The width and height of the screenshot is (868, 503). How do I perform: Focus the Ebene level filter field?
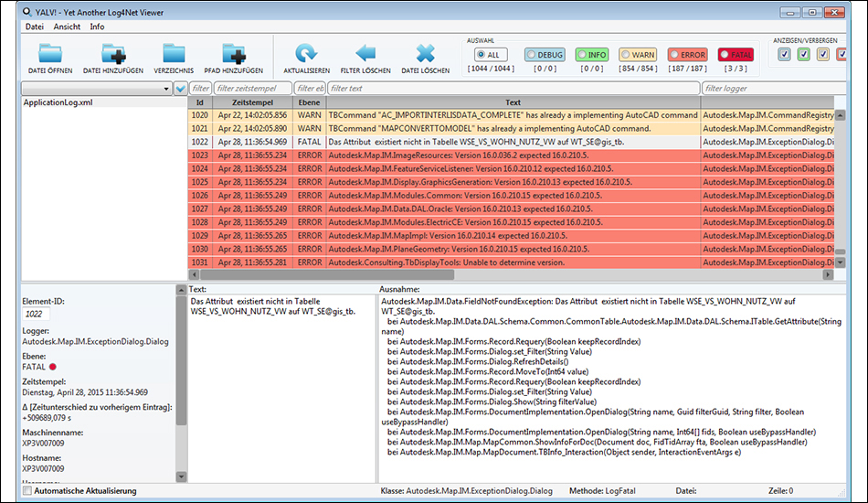pos(310,88)
